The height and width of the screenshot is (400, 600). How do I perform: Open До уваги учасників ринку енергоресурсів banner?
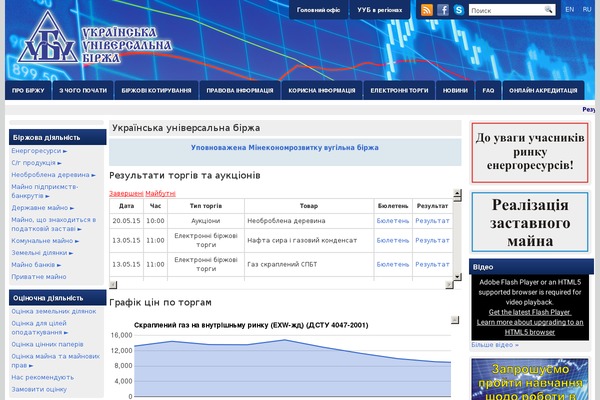[530, 152]
